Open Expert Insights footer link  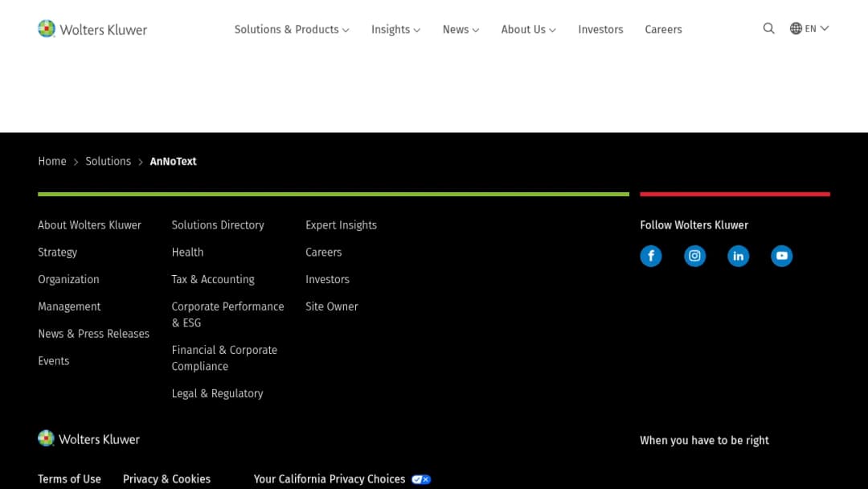[341, 225]
